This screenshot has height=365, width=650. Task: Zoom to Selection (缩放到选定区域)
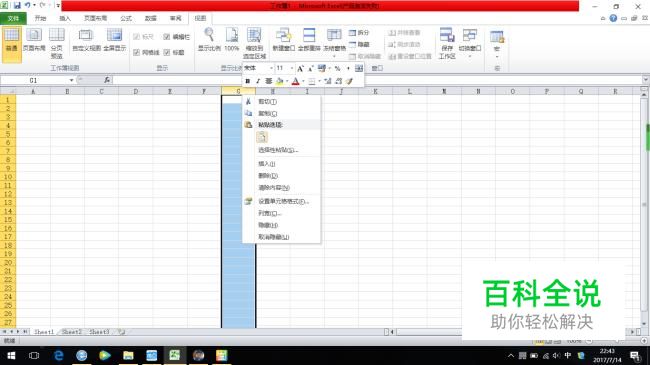[254, 43]
